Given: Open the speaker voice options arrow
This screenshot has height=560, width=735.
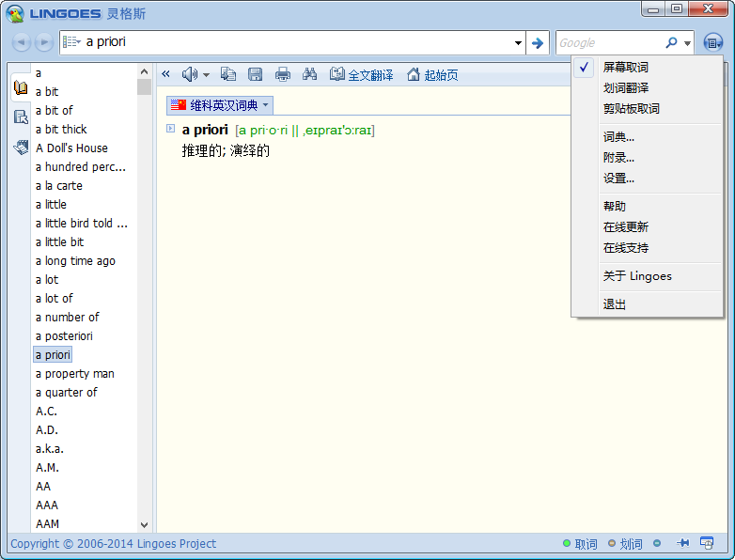Looking at the screenshot, I should coord(206,75).
